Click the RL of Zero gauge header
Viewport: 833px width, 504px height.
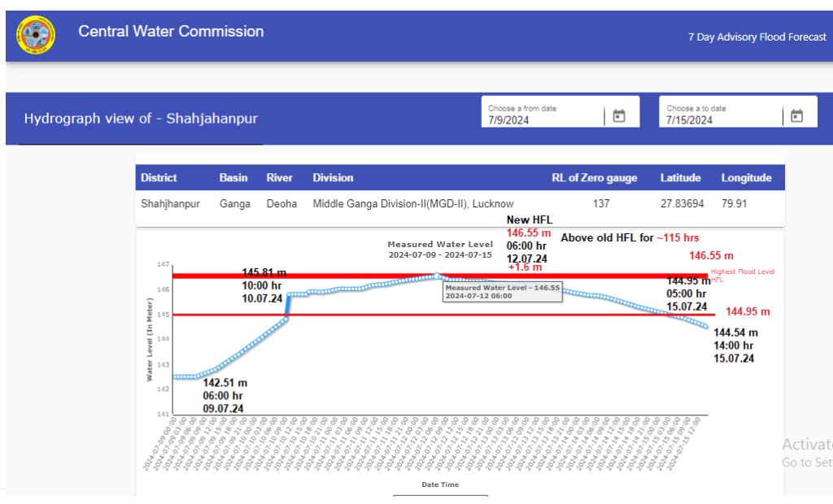(x=594, y=178)
